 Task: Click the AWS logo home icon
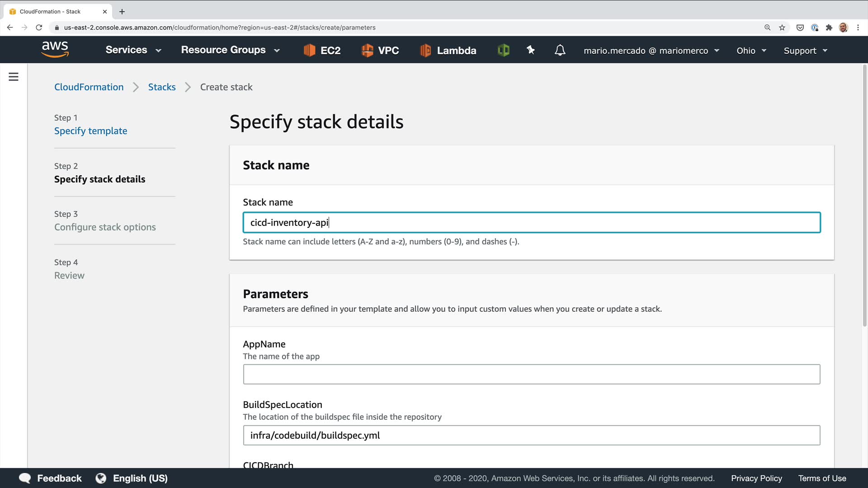tap(55, 49)
